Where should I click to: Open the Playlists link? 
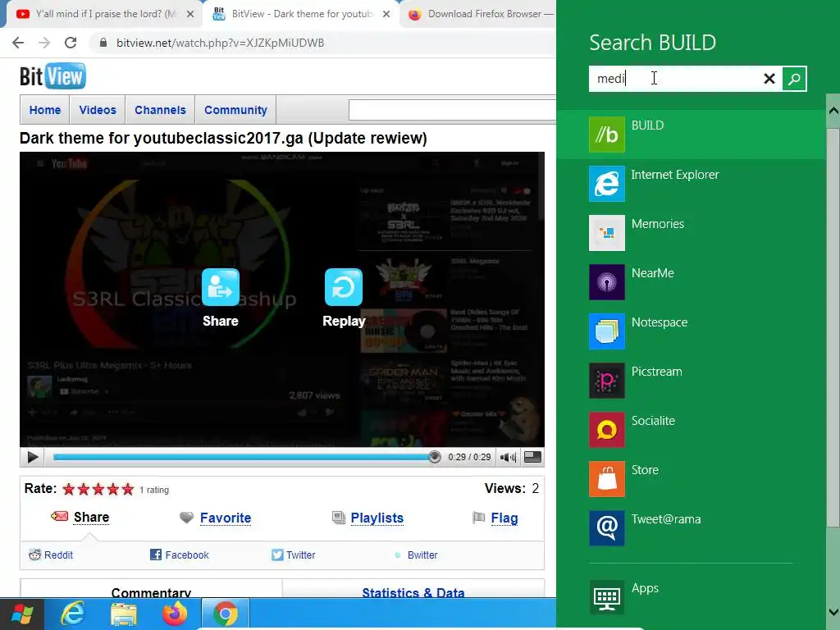(x=377, y=518)
